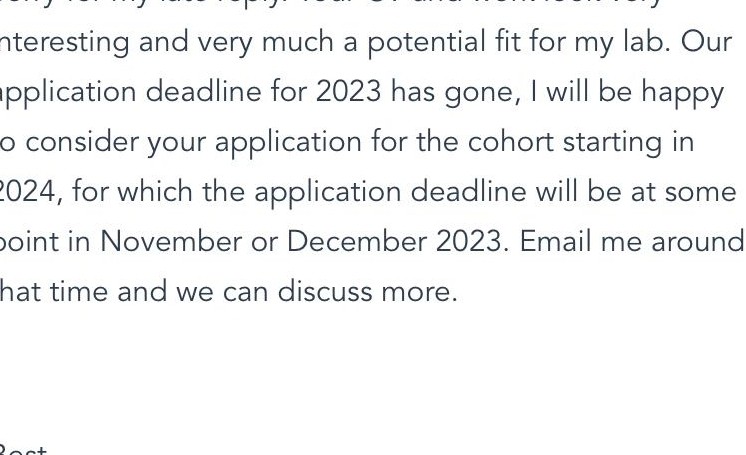The height and width of the screenshot is (455, 746).
Task: Click the word "November" in the email
Action: 171,242
